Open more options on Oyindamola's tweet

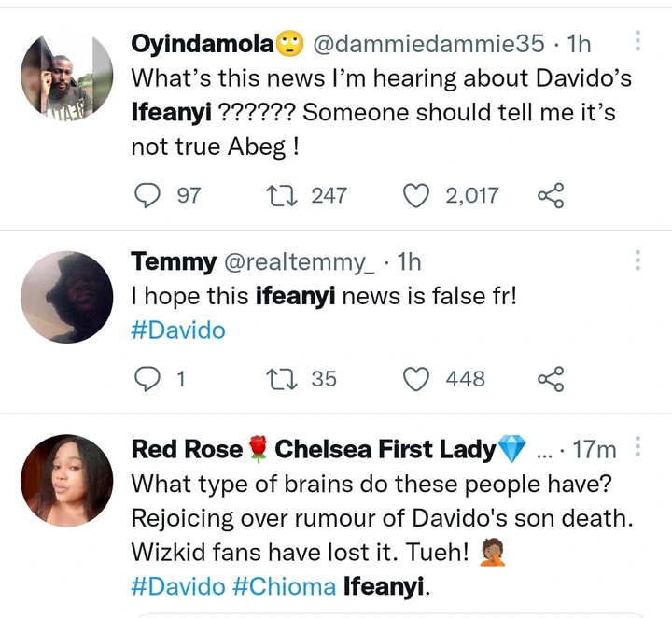tap(637, 42)
